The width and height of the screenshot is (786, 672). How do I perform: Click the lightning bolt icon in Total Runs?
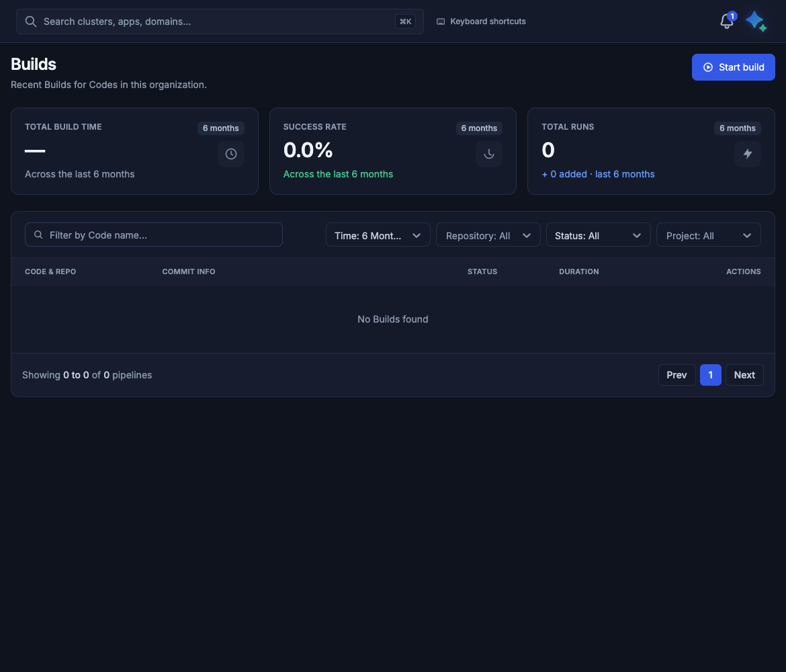tap(748, 154)
